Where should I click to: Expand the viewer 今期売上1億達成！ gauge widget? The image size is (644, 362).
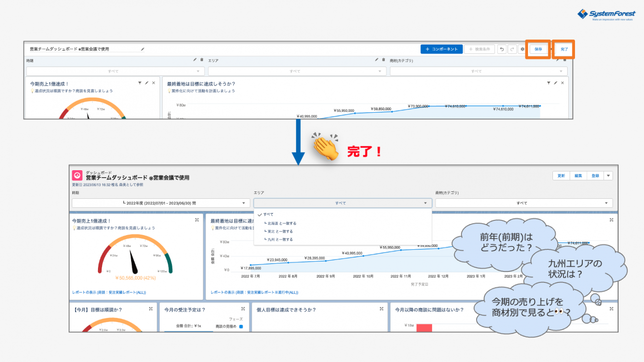tap(197, 220)
